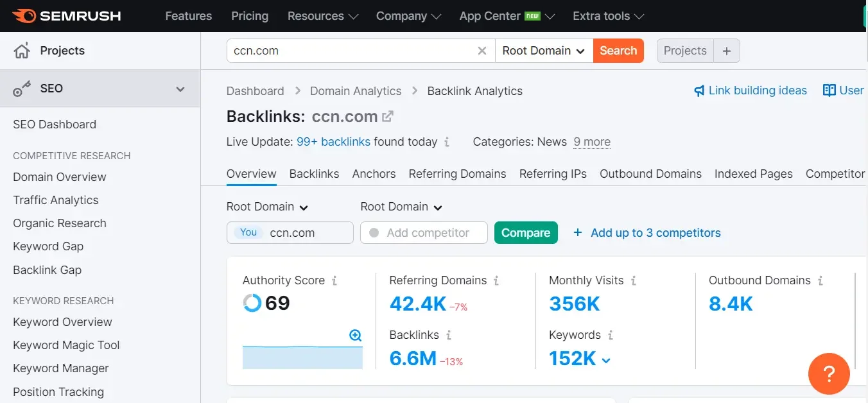Open Keyword Manager in sidebar
Screen dimensions: 868x403
coord(61,368)
